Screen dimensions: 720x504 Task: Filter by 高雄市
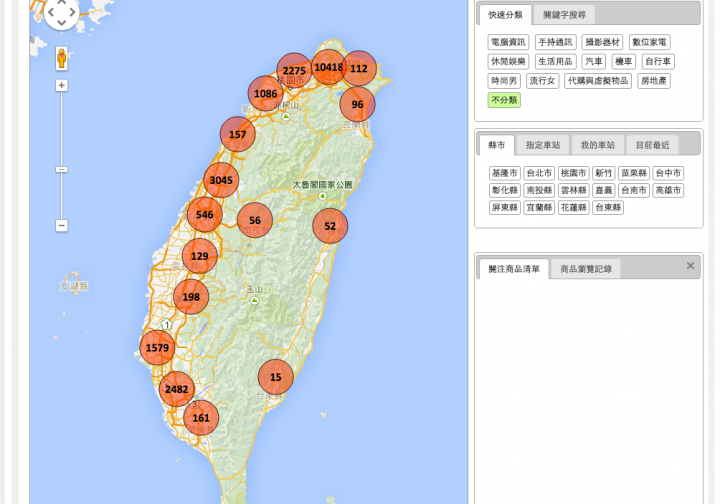pyautogui.click(x=668, y=190)
